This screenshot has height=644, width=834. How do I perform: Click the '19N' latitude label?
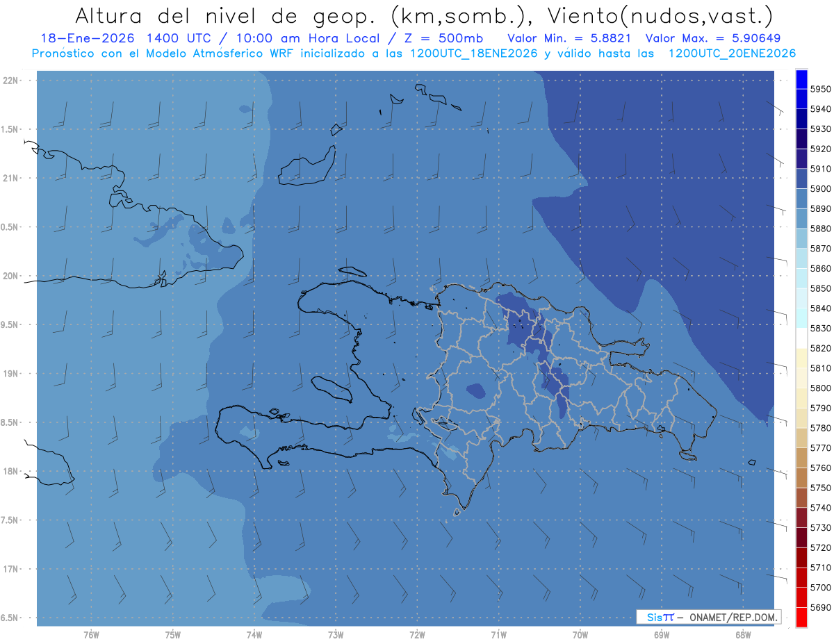pyautogui.click(x=10, y=374)
